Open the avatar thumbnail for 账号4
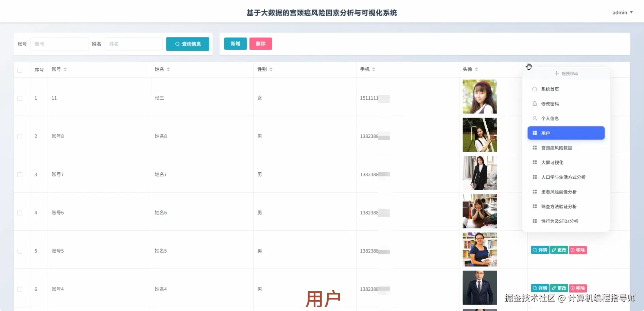Viewport: 644px width, 311px height. coord(480,288)
